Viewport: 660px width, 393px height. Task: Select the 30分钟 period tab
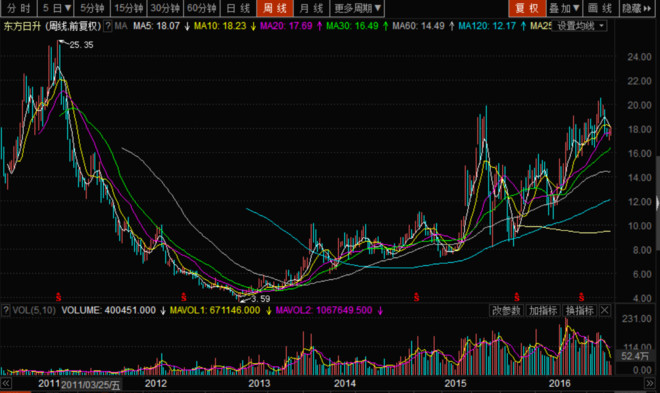[x=165, y=8]
